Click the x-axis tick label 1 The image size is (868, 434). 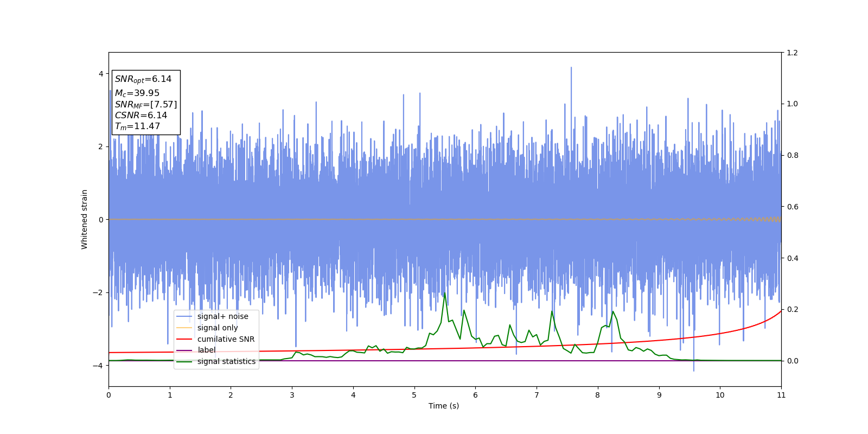coord(170,395)
